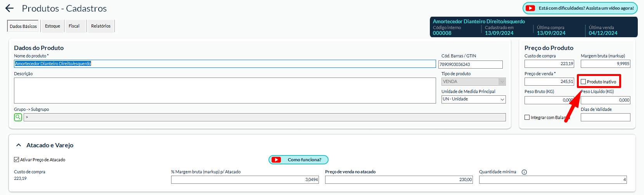The width and height of the screenshot is (644, 195).
Task: Click the green group search magnifier icon
Action: [x=18, y=117]
